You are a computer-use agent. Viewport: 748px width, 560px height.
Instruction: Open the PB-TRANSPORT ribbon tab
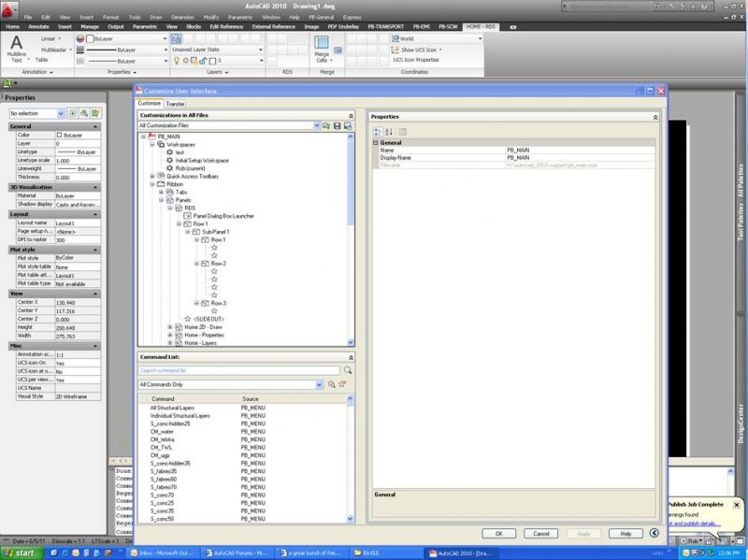[x=385, y=27]
